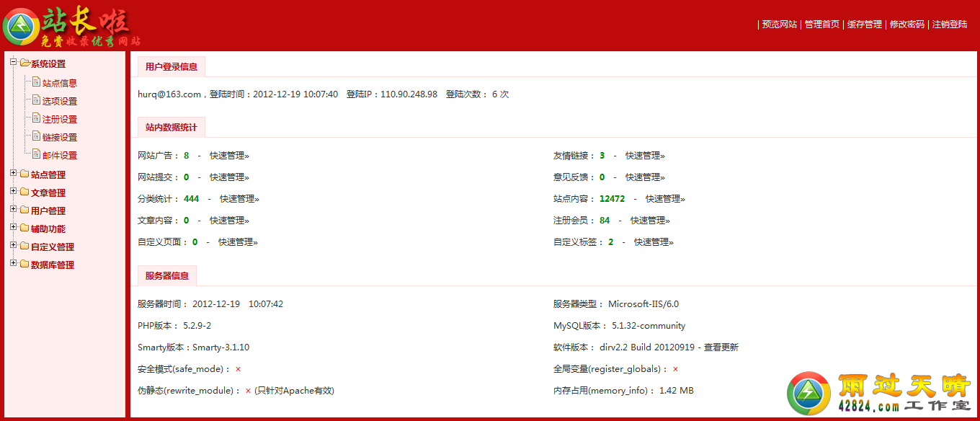Select the 用户登录信息 tab
Viewport: 980px width, 421px height.
coord(171,66)
